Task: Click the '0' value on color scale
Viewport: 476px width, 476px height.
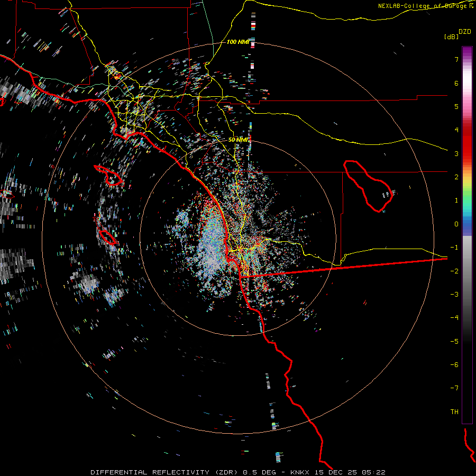Action: coord(456,224)
